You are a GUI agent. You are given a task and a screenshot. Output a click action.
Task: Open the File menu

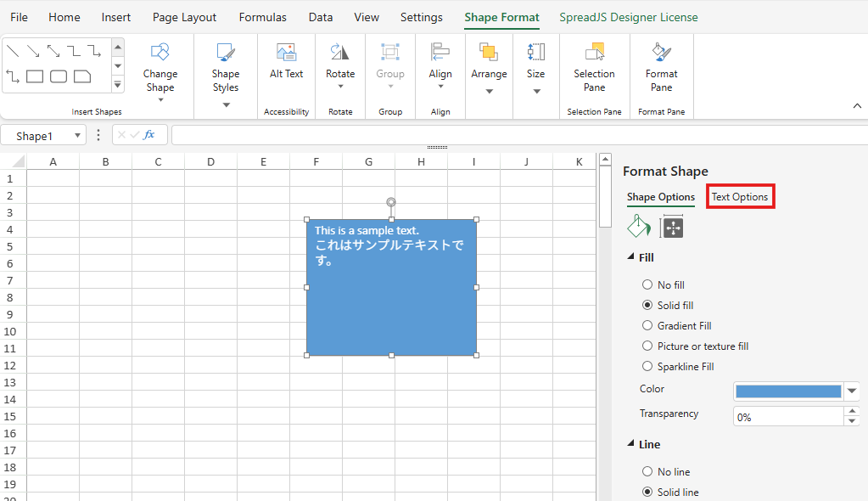[19, 17]
